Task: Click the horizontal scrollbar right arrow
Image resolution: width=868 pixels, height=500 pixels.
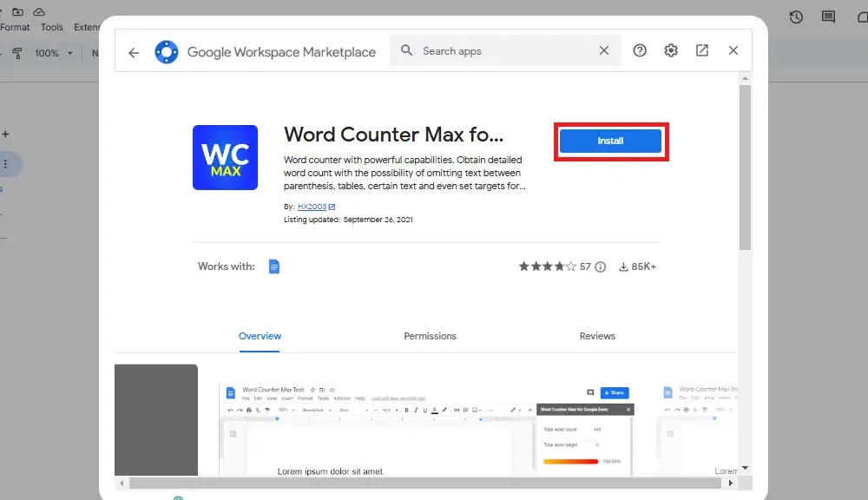Action: pos(731,483)
